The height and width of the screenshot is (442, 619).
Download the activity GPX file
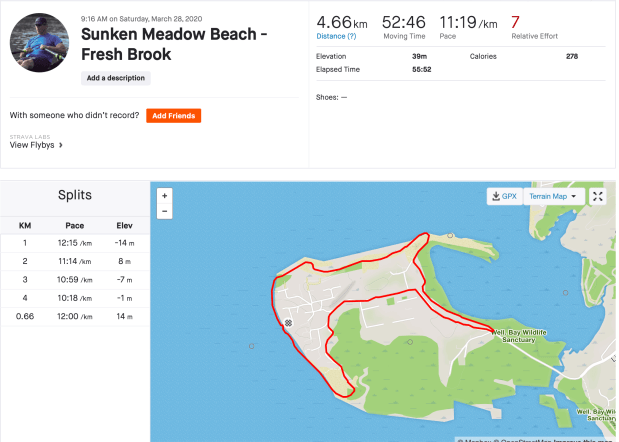point(503,197)
